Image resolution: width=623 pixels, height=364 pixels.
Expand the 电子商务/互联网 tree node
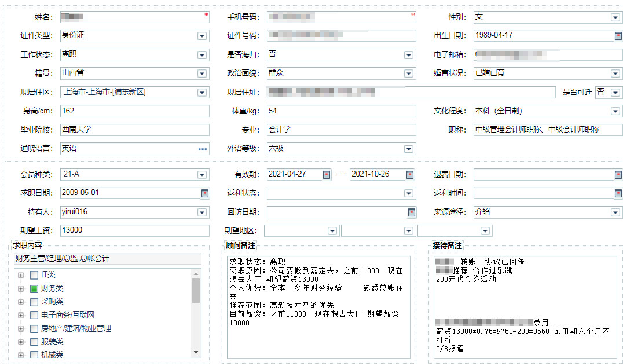pos(21,315)
